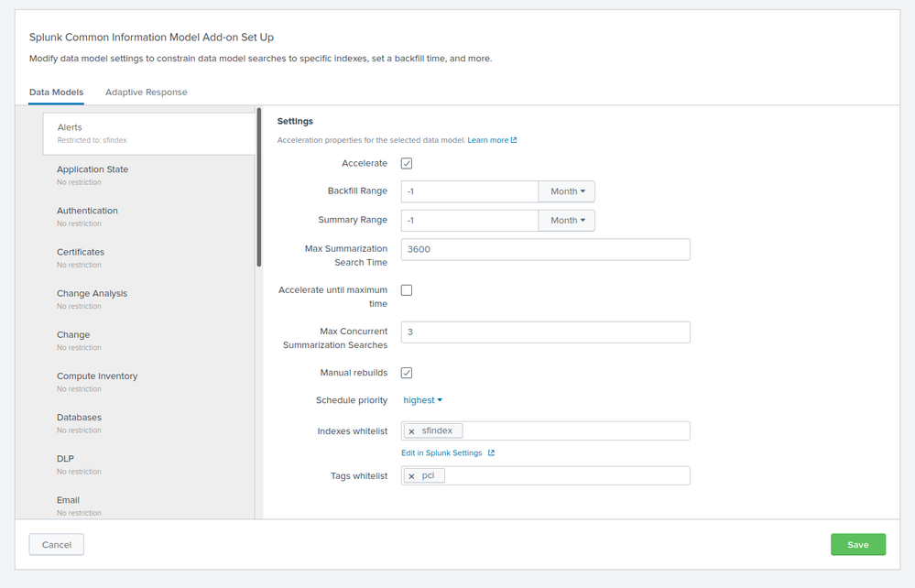Remove the sfindex index tag
The width and height of the screenshot is (915, 588).
411,431
